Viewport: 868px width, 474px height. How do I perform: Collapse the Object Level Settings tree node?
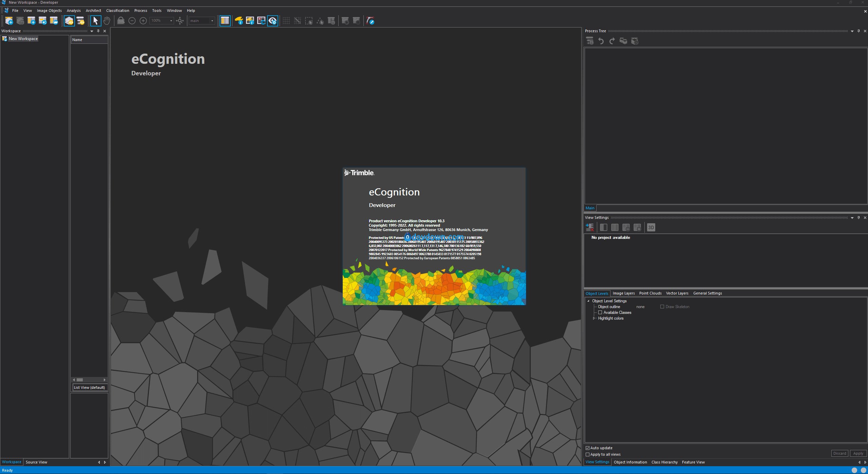pos(588,301)
